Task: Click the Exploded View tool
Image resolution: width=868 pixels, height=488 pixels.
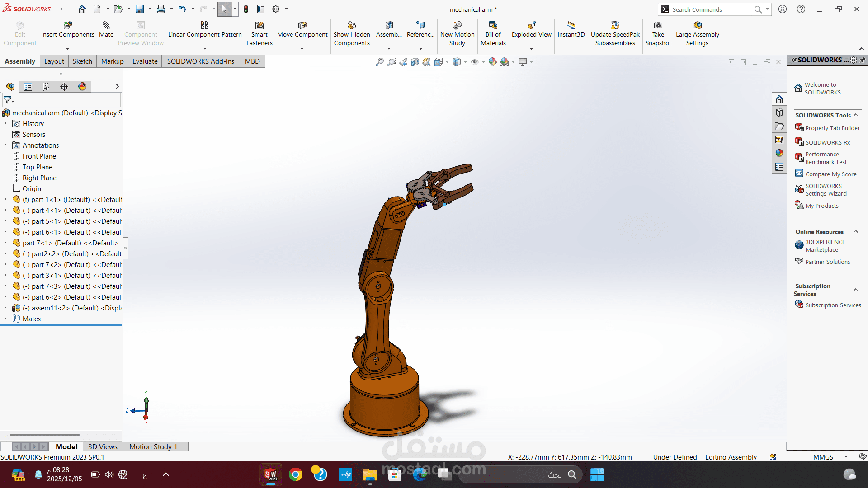Action: [x=532, y=30]
